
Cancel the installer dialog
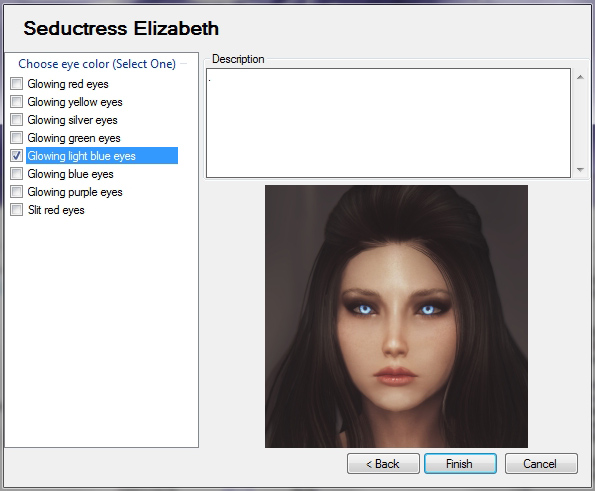pyautogui.click(x=541, y=464)
